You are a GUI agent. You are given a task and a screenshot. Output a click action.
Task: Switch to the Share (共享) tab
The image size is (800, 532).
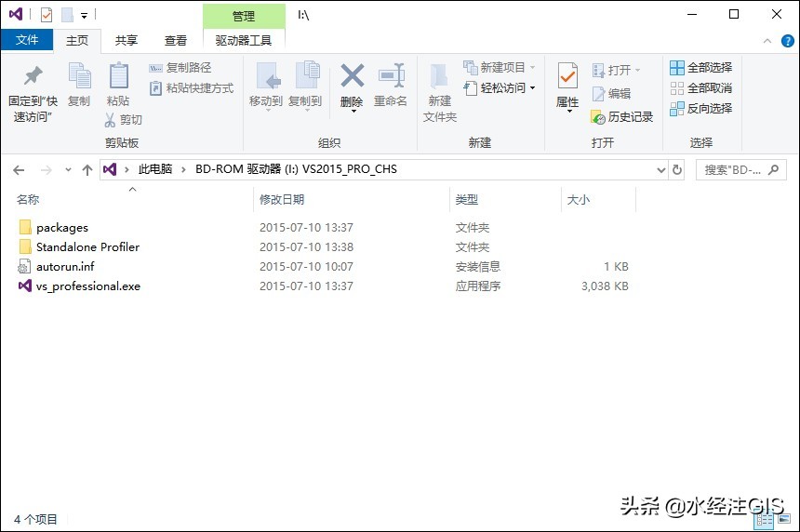(126, 40)
